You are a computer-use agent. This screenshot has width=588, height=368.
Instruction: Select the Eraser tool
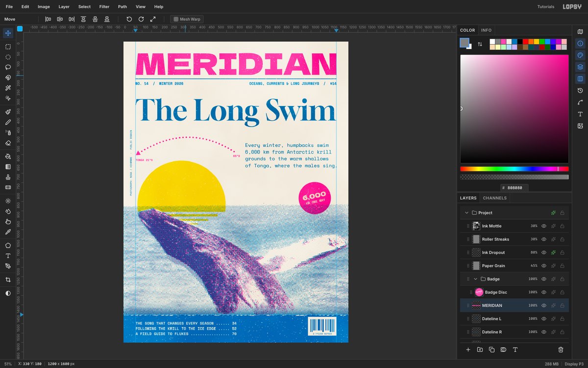point(8,143)
